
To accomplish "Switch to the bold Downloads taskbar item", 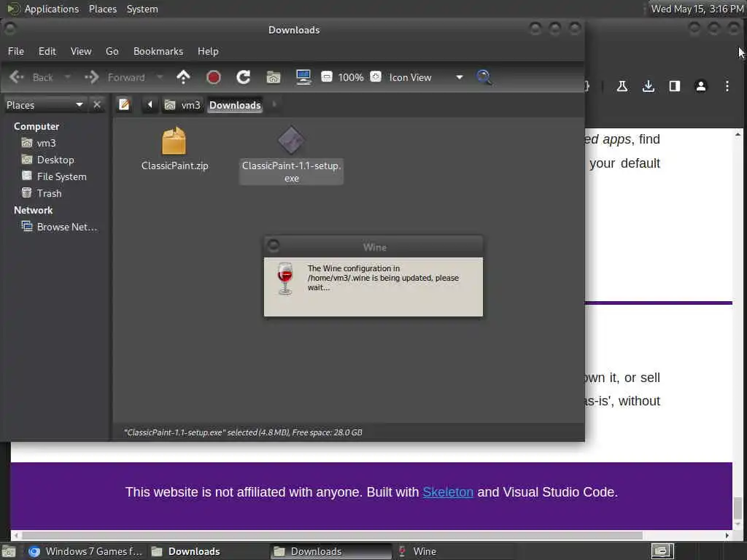I will coord(186,551).
